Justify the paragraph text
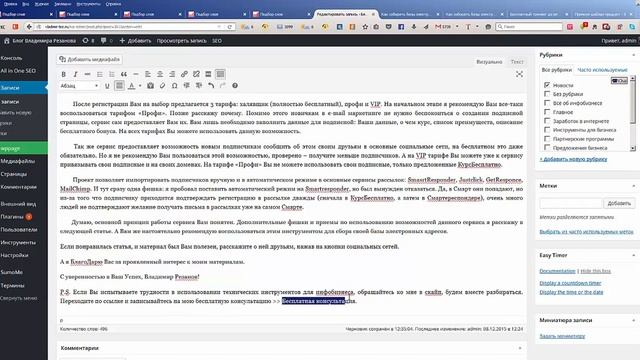 point(119,86)
